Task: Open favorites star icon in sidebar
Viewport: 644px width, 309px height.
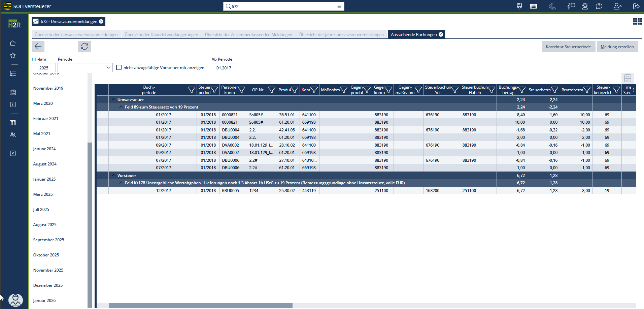Action: click(x=13, y=55)
